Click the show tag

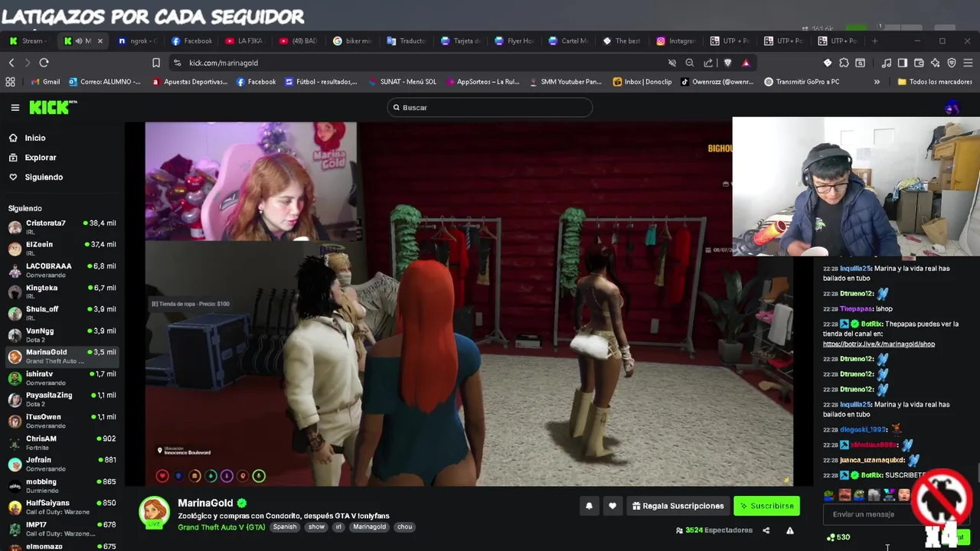click(316, 527)
